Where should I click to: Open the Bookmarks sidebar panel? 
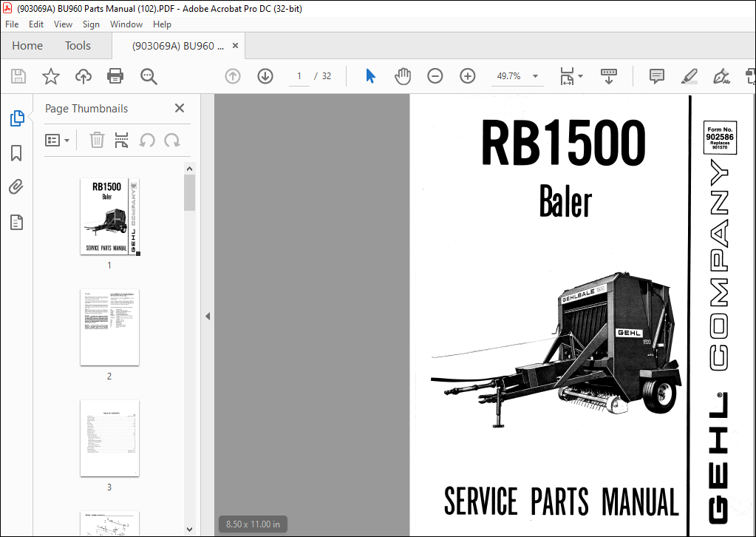pos(16,153)
